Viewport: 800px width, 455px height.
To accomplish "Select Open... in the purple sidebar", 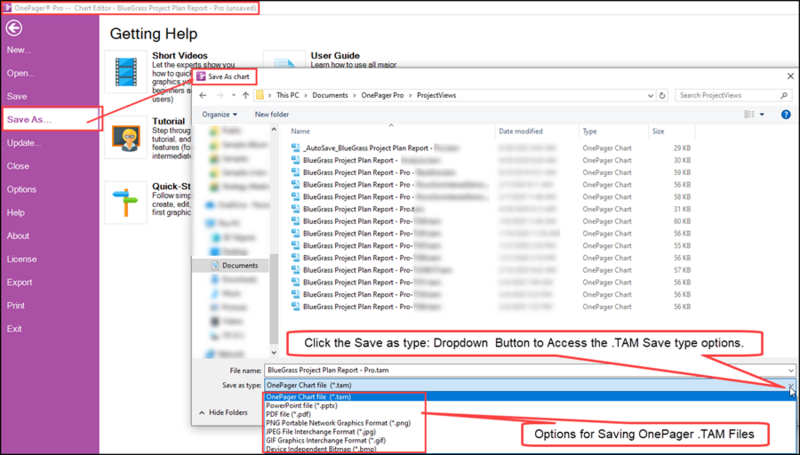I will pyautogui.click(x=21, y=73).
